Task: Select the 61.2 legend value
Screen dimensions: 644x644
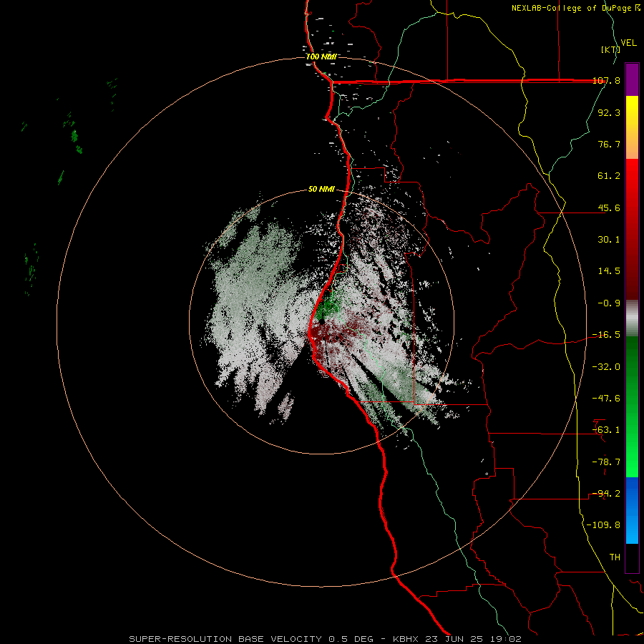Action: coord(609,176)
